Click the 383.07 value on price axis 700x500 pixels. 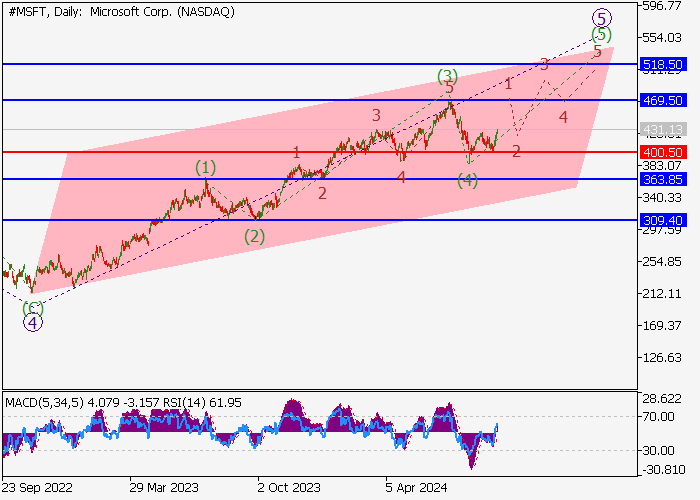pos(662,166)
